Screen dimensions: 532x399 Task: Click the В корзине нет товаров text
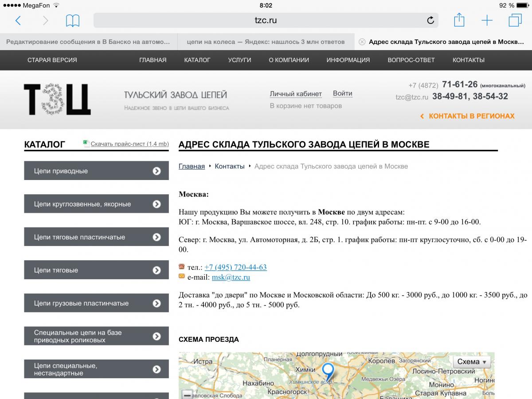tap(306, 106)
